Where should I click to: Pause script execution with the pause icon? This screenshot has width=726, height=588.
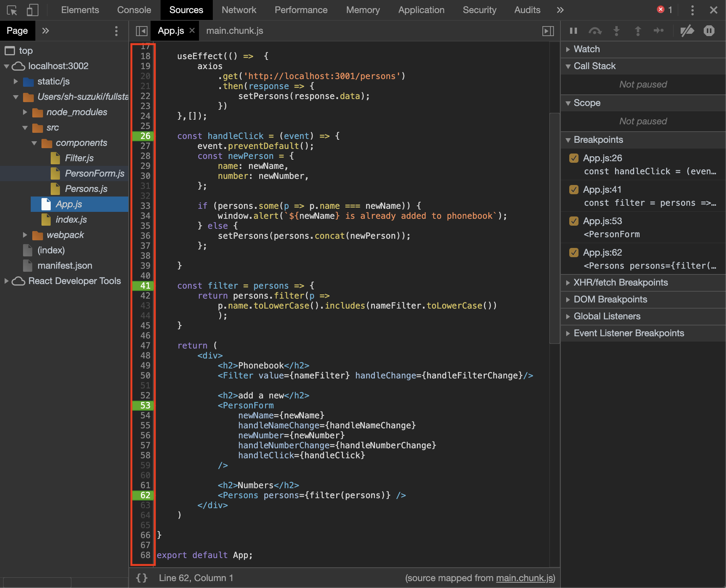tap(574, 31)
